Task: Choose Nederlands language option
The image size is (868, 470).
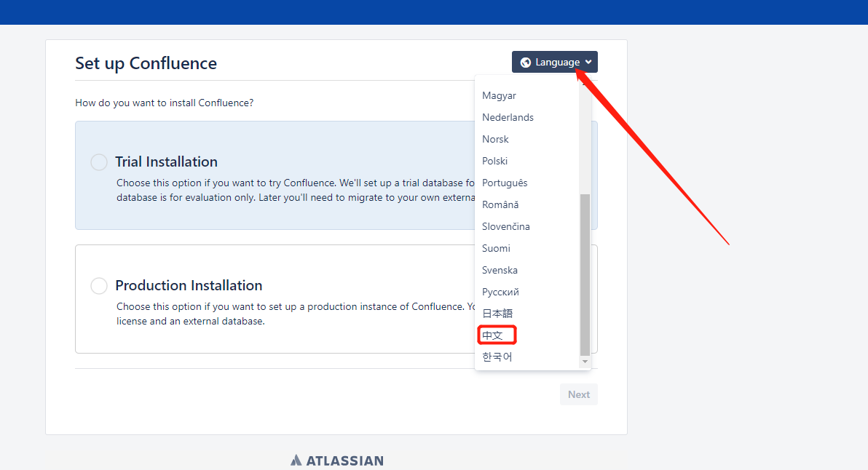Action: [x=508, y=117]
